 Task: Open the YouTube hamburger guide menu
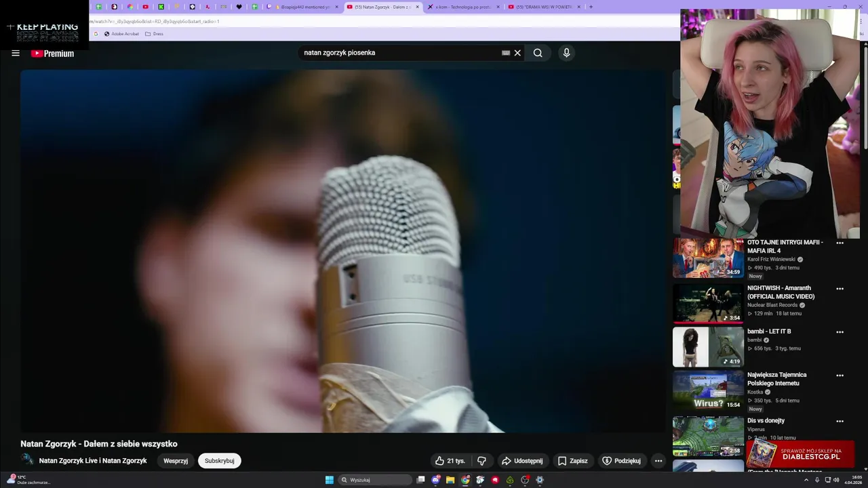(16, 53)
